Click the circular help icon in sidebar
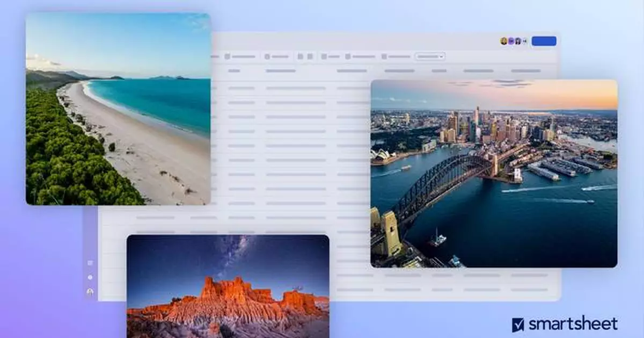The height and width of the screenshot is (338, 644). pos(90,278)
